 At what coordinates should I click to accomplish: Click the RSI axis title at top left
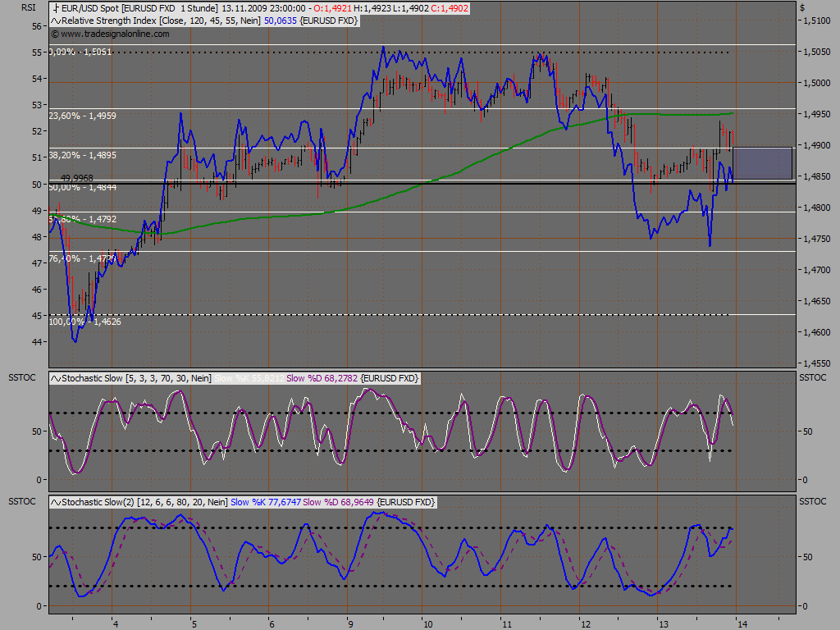pyautogui.click(x=28, y=7)
